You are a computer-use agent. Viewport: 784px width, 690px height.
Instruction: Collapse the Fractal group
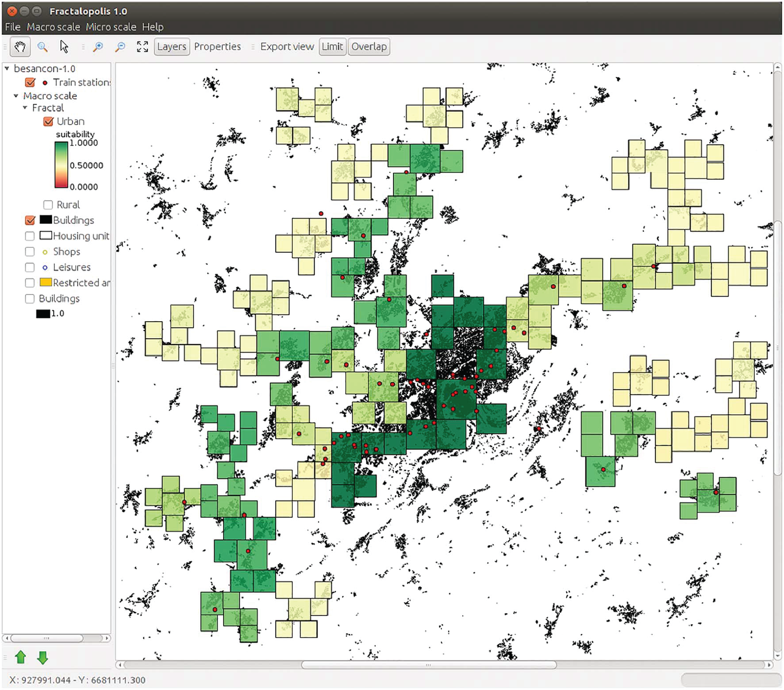coord(25,108)
